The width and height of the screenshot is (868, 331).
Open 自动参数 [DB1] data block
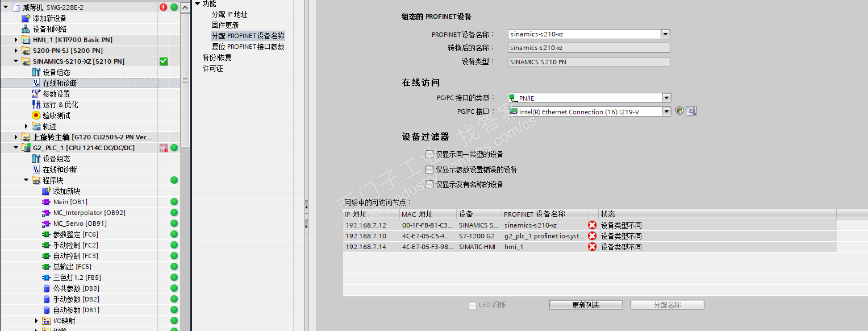(x=76, y=310)
